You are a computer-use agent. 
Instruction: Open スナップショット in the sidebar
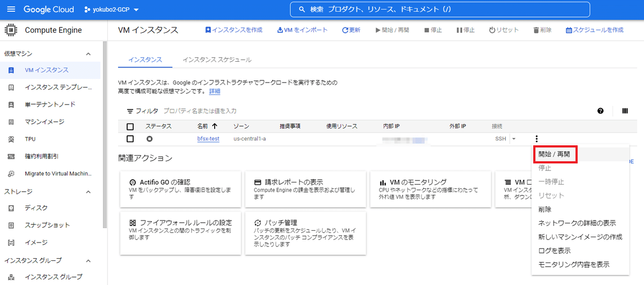50,225
